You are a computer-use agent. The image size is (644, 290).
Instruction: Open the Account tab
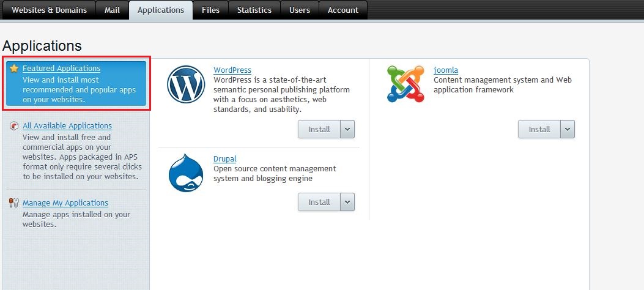tap(343, 10)
